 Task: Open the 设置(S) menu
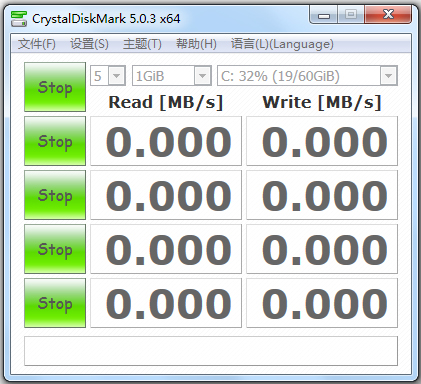pos(89,44)
